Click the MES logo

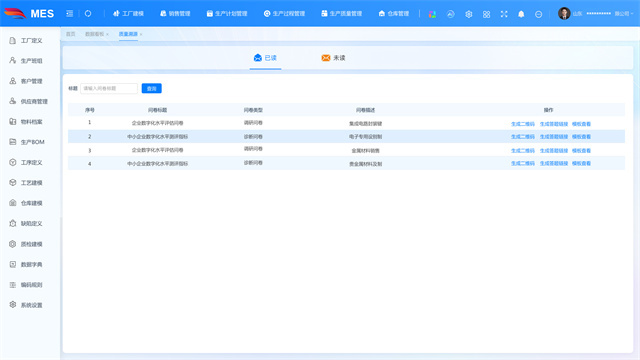click(29, 13)
